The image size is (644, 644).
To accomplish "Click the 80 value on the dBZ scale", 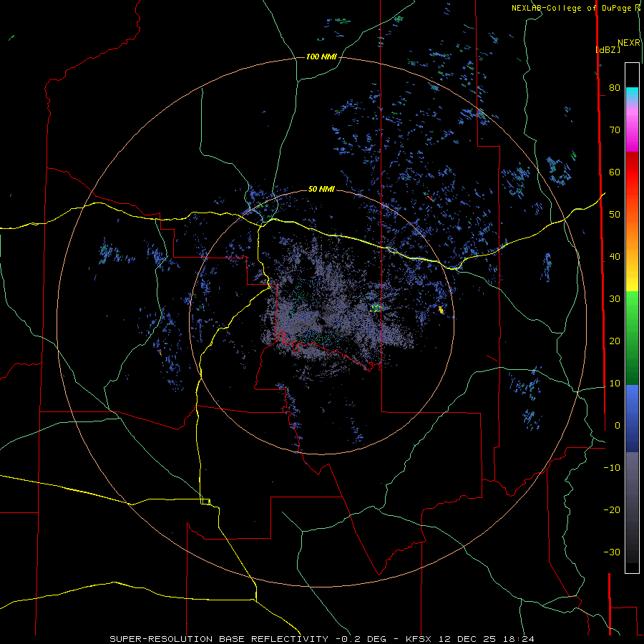I will [x=615, y=87].
